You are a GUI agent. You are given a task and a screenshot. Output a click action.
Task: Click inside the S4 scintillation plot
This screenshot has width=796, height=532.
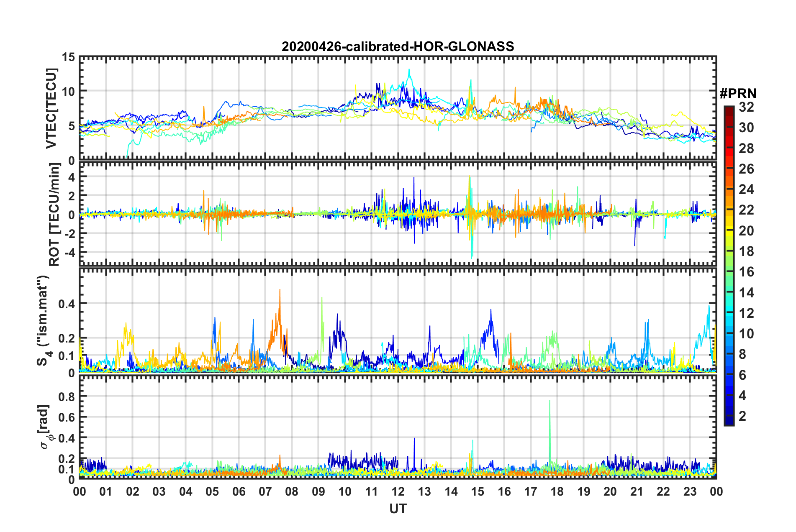398,320
